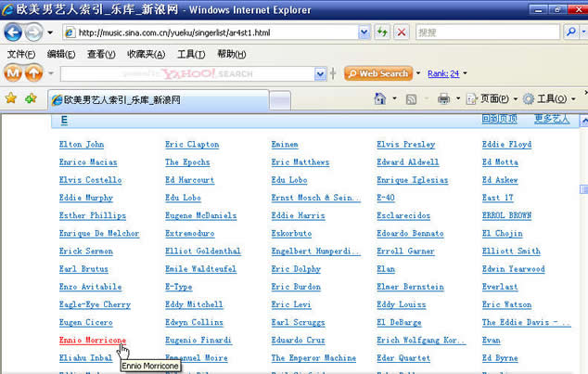Run search with the magnifier icon
This screenshot has height=374, width=588.
point(570,32)
